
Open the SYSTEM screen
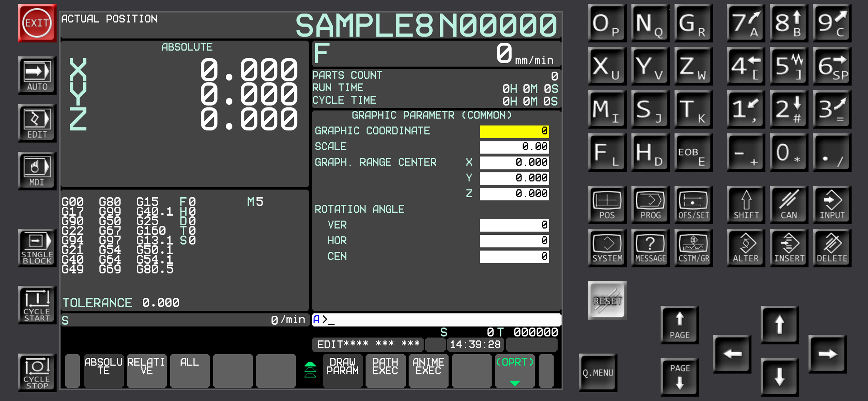pyautogui.click(x=606, y=248)
